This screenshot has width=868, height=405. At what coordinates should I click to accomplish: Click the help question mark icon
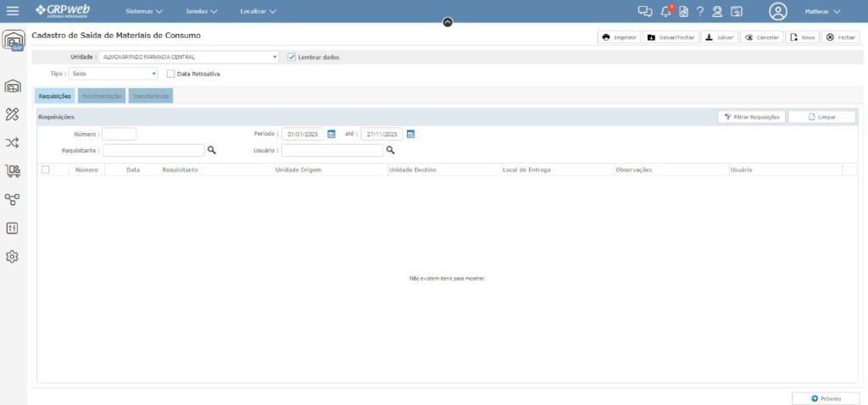pyautogui.click(x=700, y=12)
